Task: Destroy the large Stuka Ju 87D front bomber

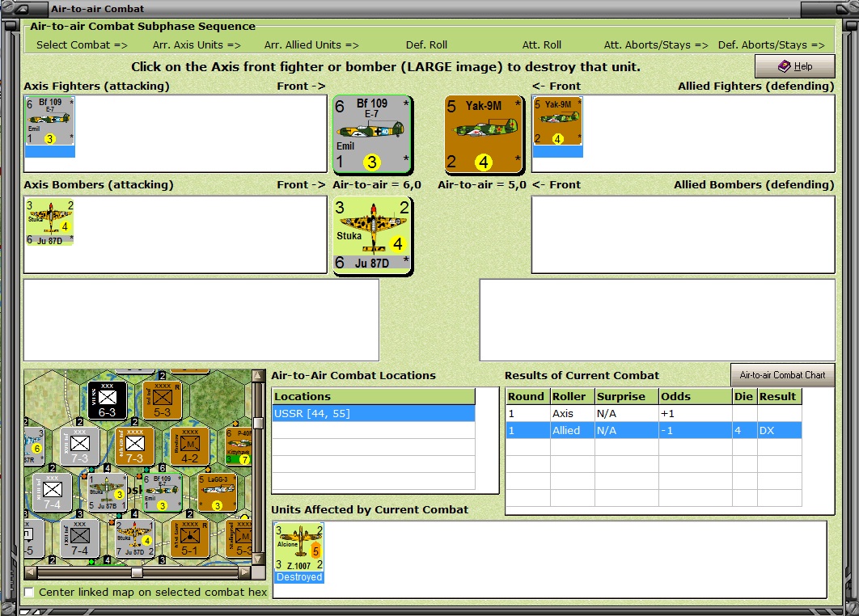Action: [373, 235]
